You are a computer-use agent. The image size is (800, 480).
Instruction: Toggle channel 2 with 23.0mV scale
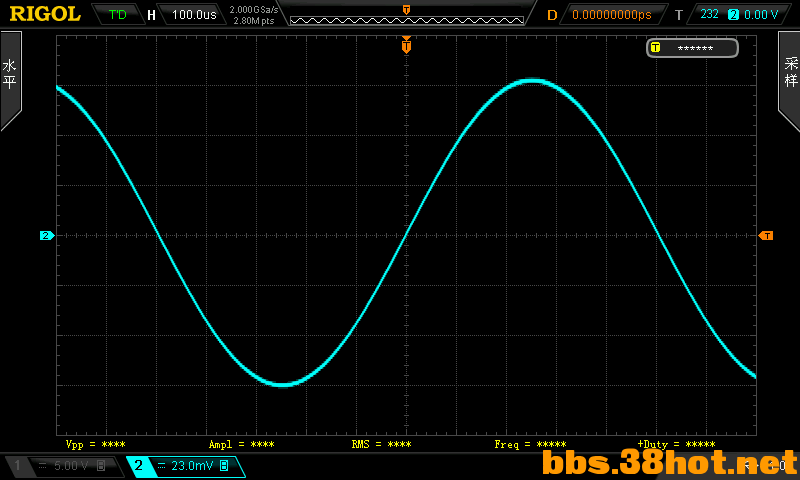point(186,466)
